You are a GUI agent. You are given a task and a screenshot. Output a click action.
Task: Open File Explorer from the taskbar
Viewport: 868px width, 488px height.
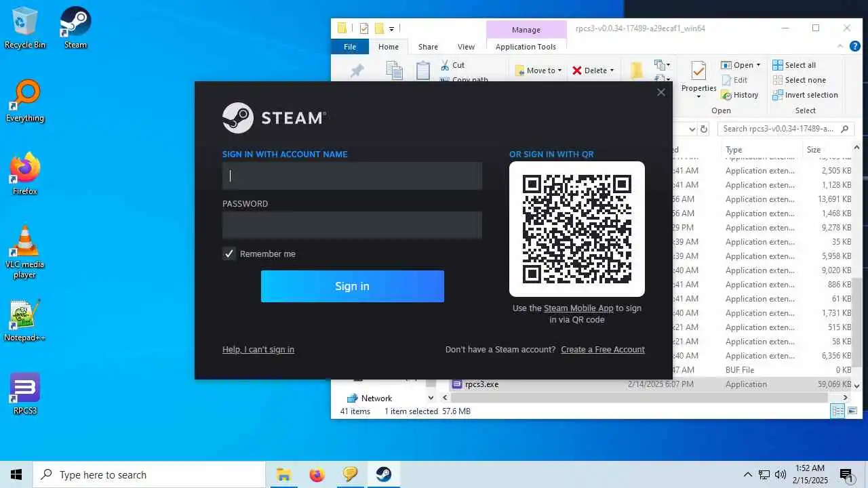pyautogui.click(x=283, y=474)
